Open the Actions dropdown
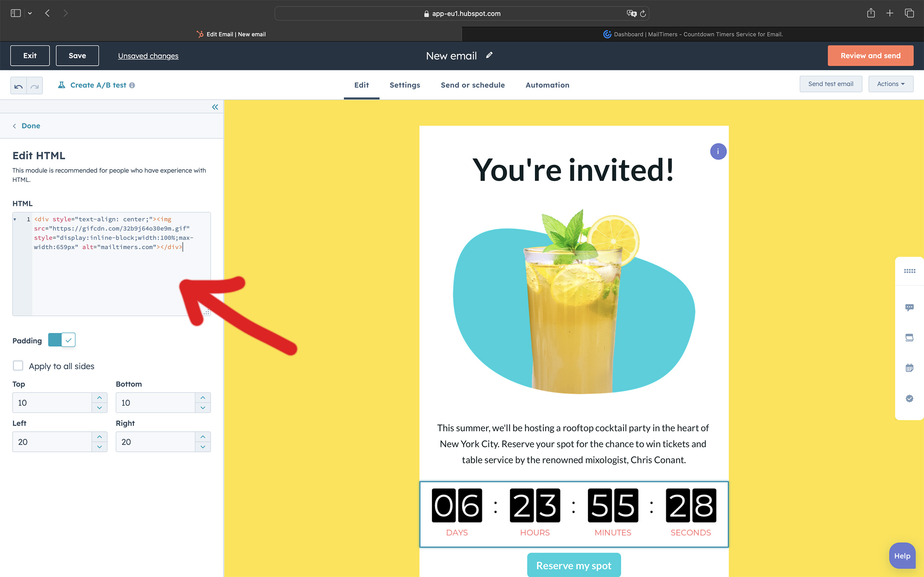Image resolution: width=924 pixels, height=577 pixels. click(x=890, y=84)
